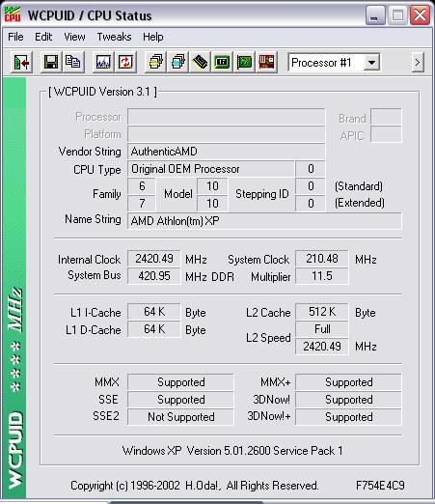The height and width of the screenshot is (504, 435).
Task: Click the Internal Clock value 2420.49
Action: [x=154, y=259]
